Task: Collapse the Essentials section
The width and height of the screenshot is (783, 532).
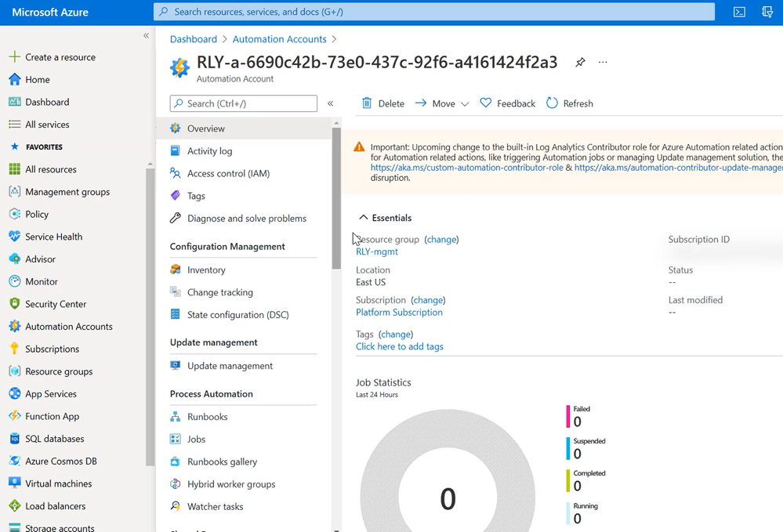Action: point(364,218)
